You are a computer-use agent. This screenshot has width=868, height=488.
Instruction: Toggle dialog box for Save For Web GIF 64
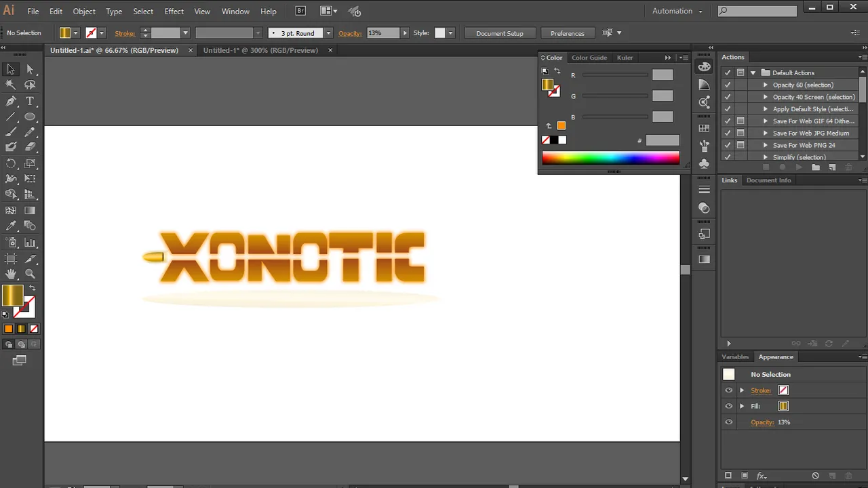tap(741, 121)
